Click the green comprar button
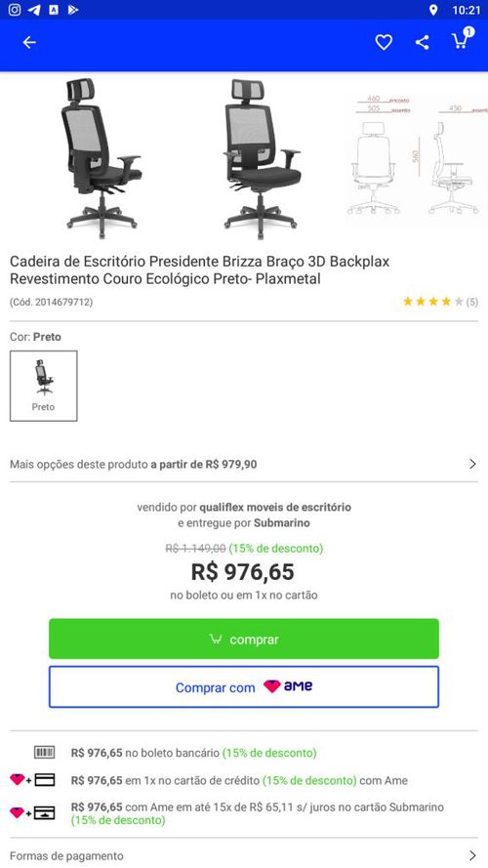The height and width of the screenshot is (868, 488). coord(244,639)
